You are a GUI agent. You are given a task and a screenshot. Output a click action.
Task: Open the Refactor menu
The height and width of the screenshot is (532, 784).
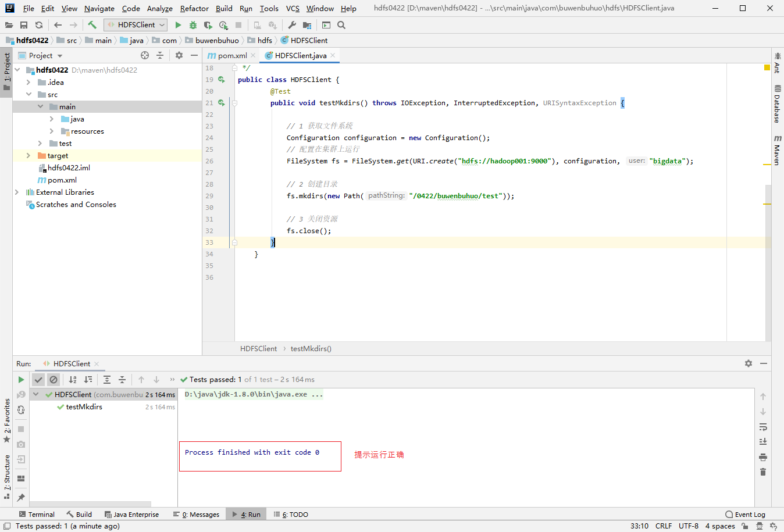pyautogui.click(x=194, y=9)
